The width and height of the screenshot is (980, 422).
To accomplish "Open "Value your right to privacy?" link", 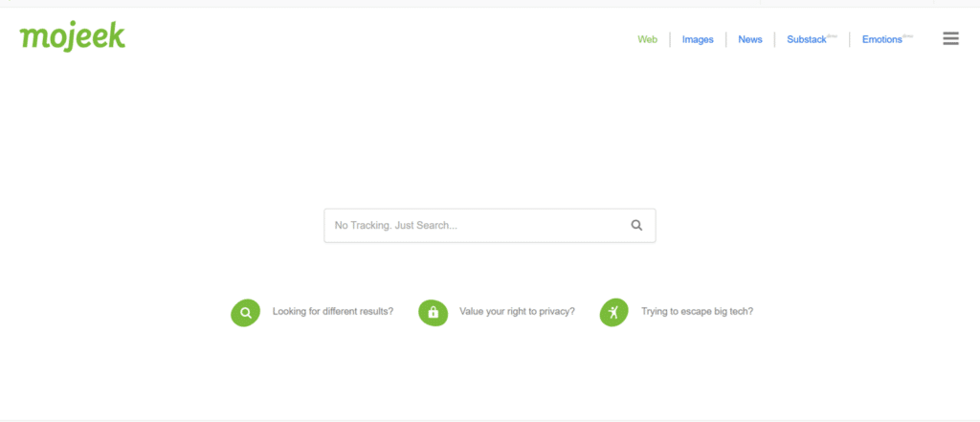I will pos(516,311).
